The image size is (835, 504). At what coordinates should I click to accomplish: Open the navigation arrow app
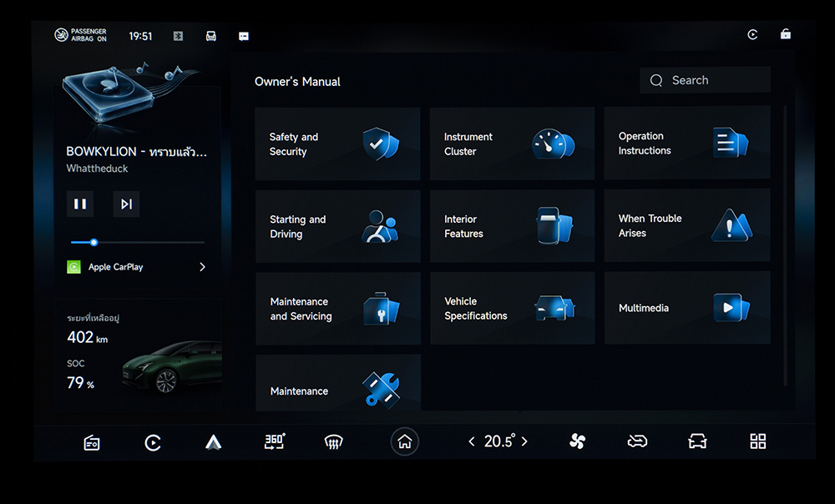(214, 442)
